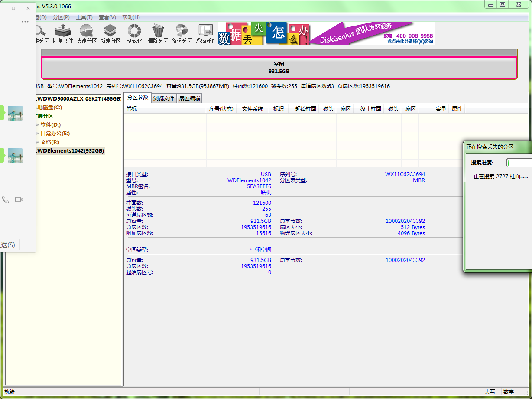Launch the 系统迁移 (System Migration) tool
The height and width of the screenshot is (399, 532).
[206, 34]
